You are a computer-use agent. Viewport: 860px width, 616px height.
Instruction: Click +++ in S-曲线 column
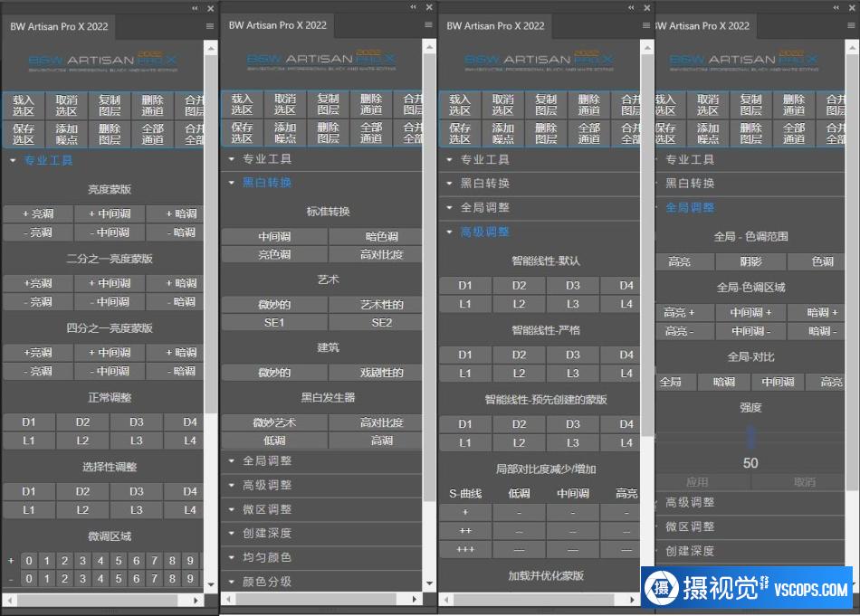click(x=465, y=549)
